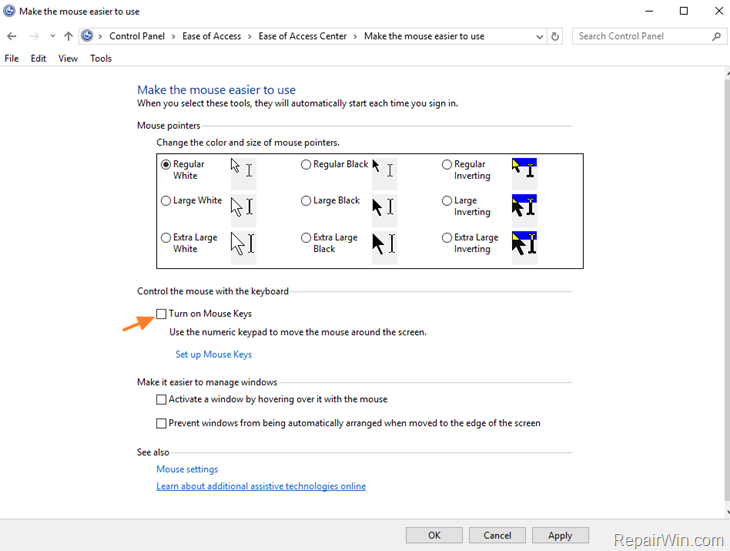730x551 pixels.
Task: Select Extra Large Black pointer option
Action: pos(306,238)
